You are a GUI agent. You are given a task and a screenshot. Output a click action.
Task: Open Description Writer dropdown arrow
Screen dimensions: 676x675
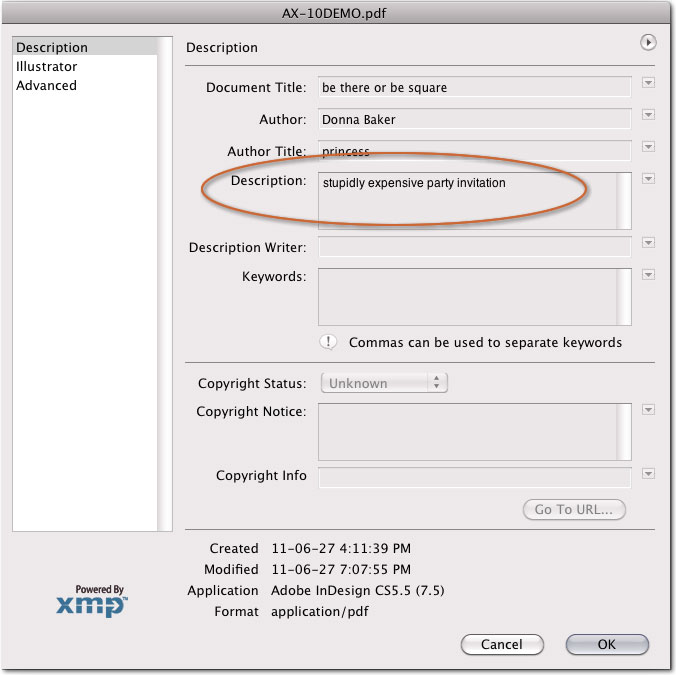click(x=648, y=243)
